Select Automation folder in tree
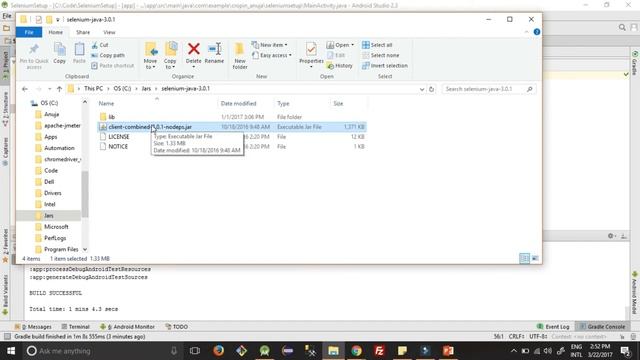The image size is (640, 360). 59,148
